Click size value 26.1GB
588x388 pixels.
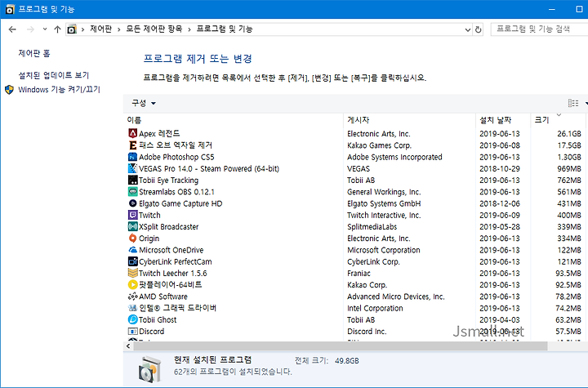[569, 134]
